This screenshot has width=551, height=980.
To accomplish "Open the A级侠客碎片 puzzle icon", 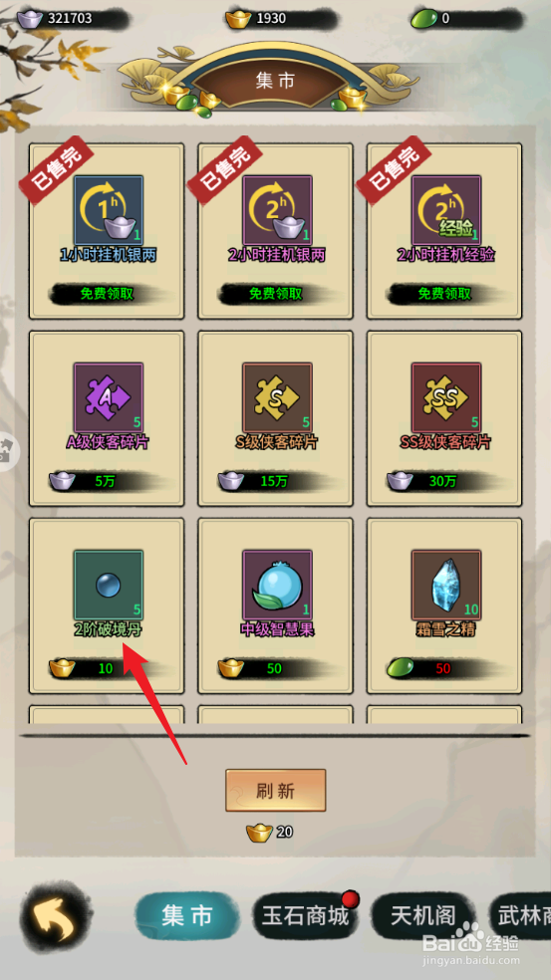I will pos(109,397).
